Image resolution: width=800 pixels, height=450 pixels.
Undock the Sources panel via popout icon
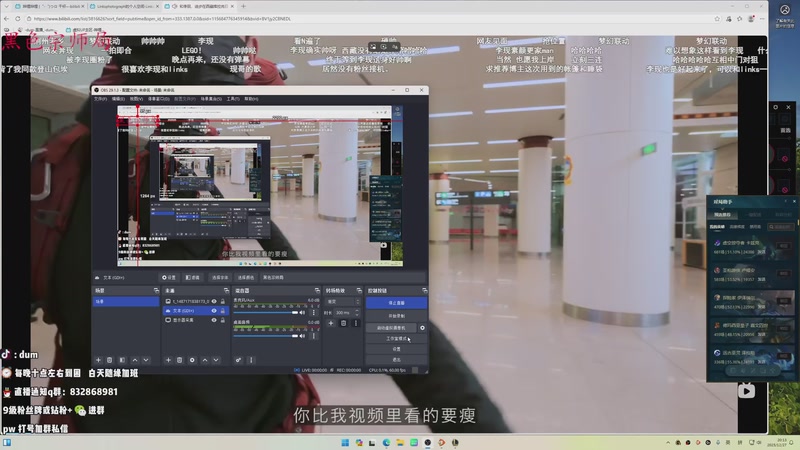coord(224,290)
